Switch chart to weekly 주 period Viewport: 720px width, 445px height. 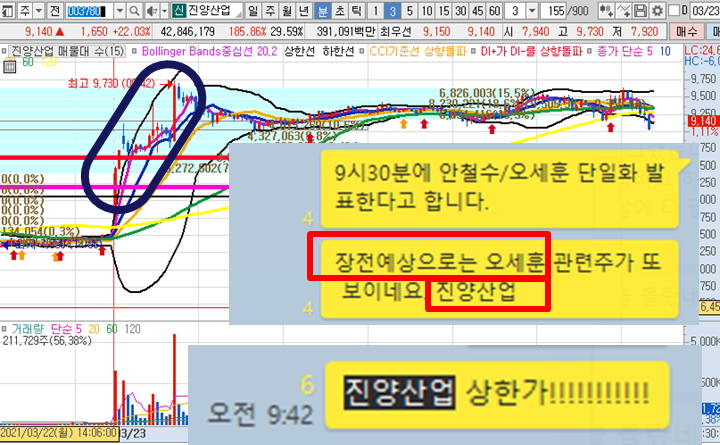tap(270, 10)
